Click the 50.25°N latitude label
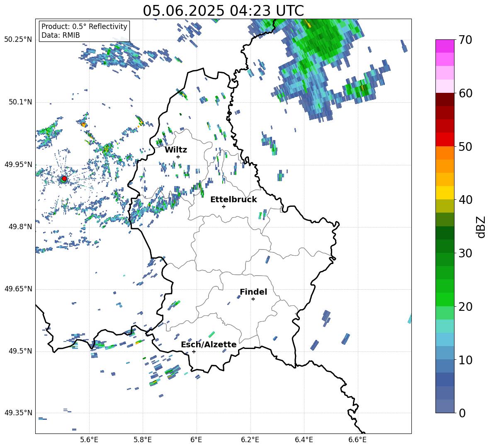 click(x=18, y=40)
